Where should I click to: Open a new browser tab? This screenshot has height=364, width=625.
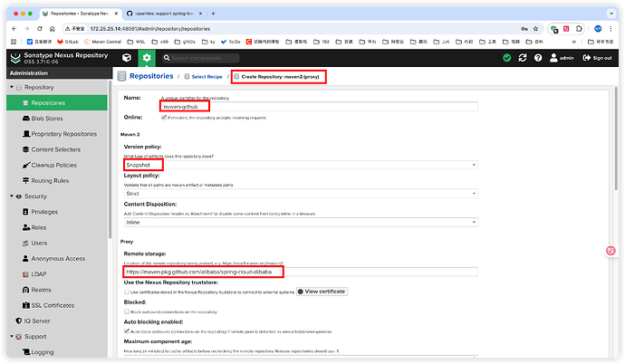coord(213,14)
